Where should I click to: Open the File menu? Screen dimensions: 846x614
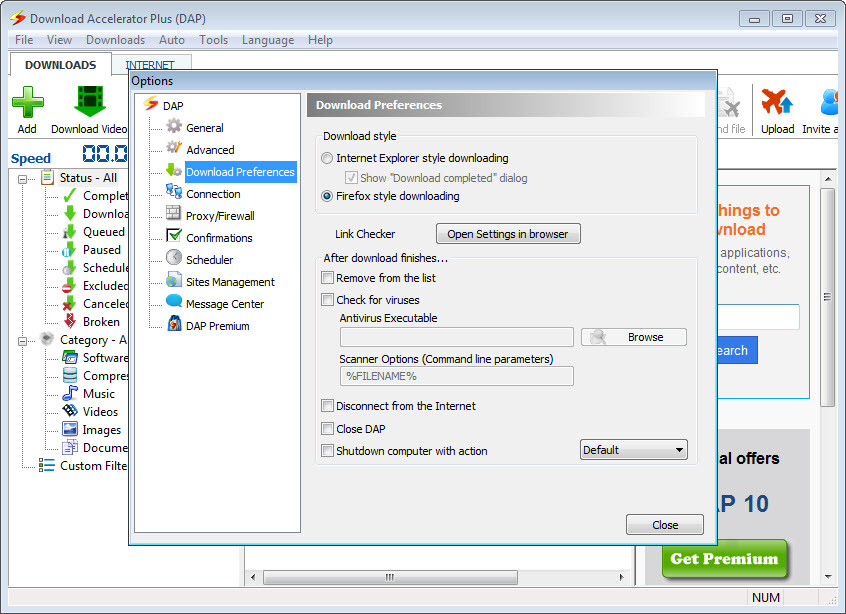(24, 40)
